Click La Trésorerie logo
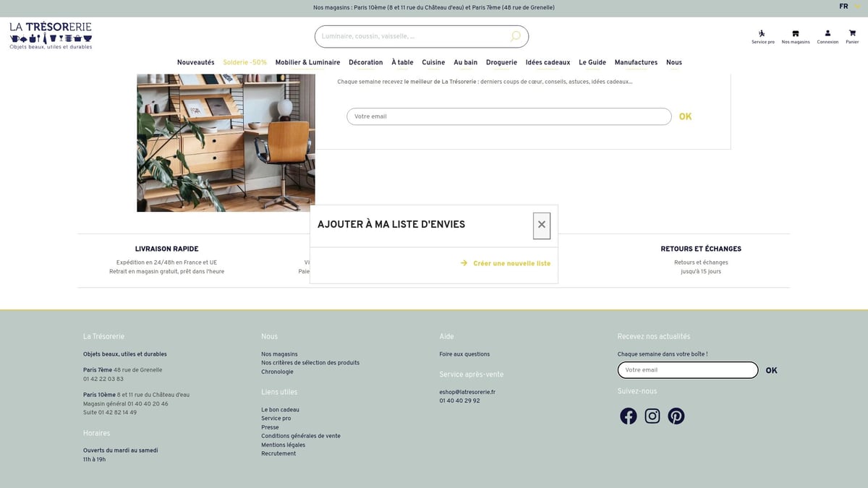868x488 pixels. (x=51, y=35)
